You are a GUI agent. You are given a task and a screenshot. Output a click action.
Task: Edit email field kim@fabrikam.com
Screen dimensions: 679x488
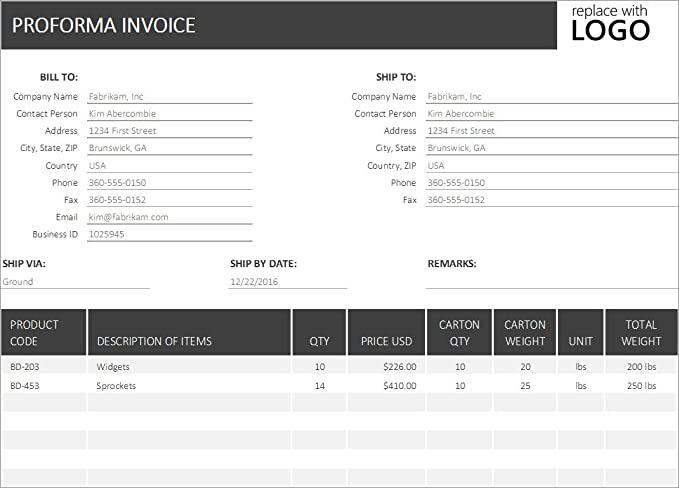coord(169,217)
